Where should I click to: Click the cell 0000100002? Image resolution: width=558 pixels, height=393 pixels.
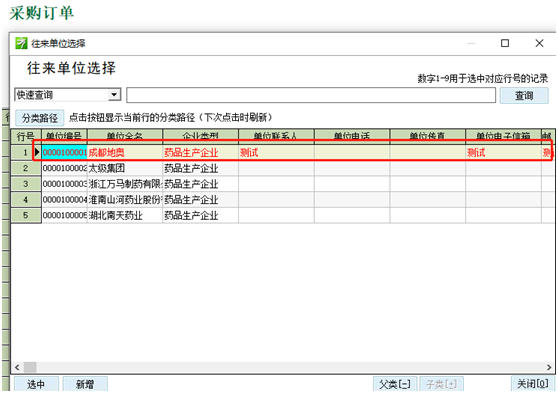[64, 168]
